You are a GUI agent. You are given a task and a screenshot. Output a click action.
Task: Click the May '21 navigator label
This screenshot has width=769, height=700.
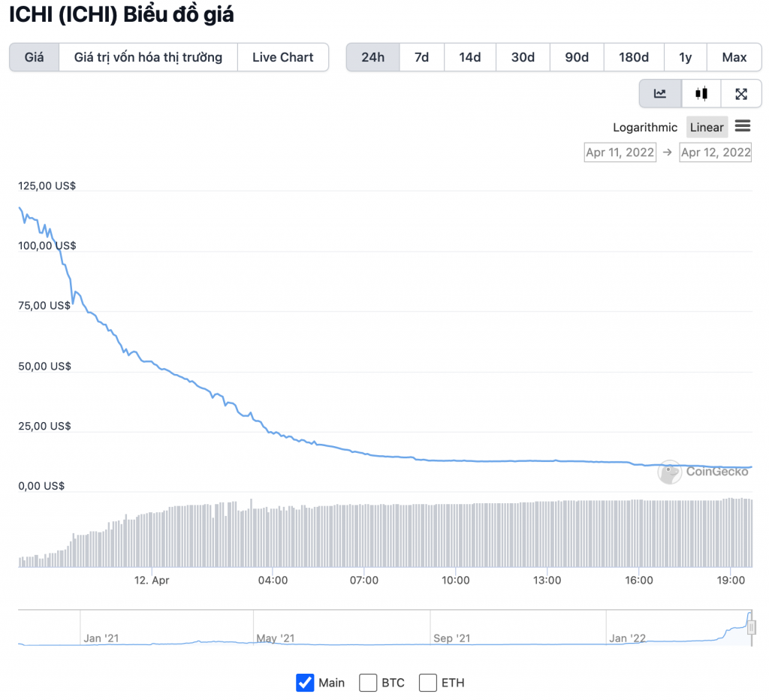click(275, 638)
